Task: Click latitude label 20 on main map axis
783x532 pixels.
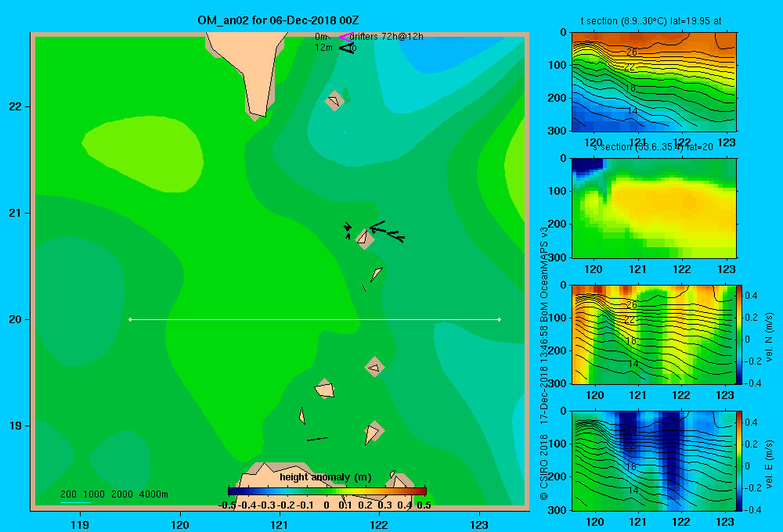Action: (x=16, y=319)
